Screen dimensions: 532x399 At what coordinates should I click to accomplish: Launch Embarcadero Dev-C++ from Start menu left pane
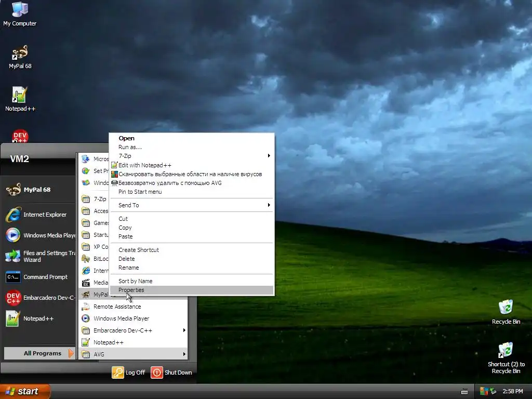click(x=40, y=298)
